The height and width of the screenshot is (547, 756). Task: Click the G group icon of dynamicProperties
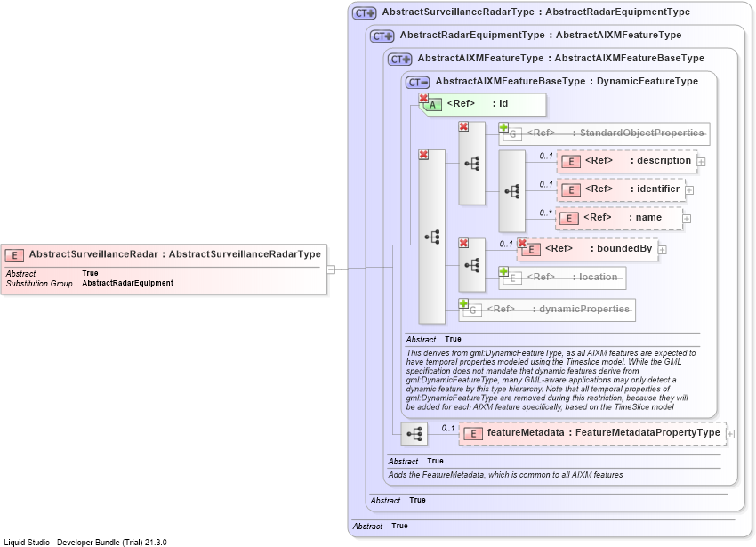pyautogui.click(x=473, y=310)
